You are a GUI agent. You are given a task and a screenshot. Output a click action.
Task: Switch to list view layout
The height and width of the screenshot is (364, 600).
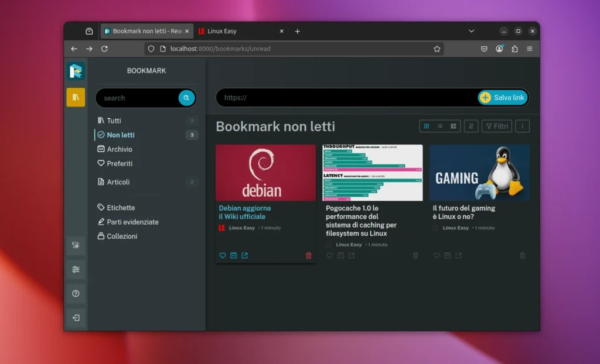439,126
